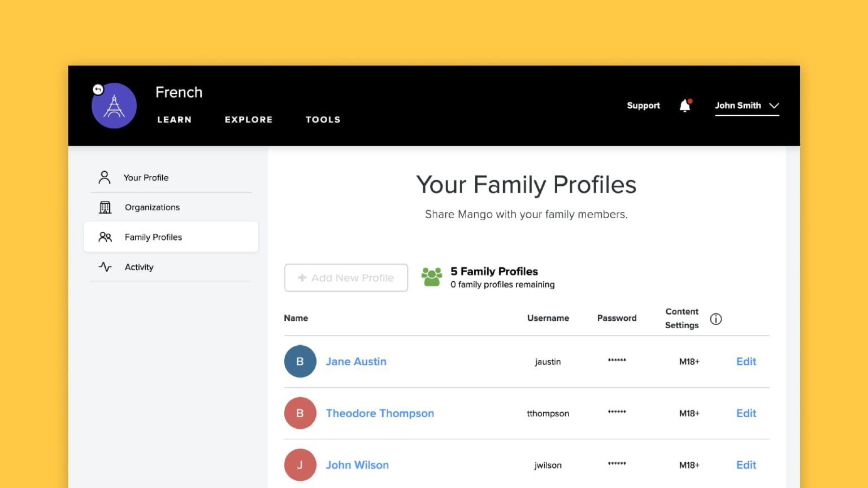Screen dimensions: 868x488
Task: Click Theodore Thompson's red avatar circle
Action: pyautogui.click(x=300, y=413)
